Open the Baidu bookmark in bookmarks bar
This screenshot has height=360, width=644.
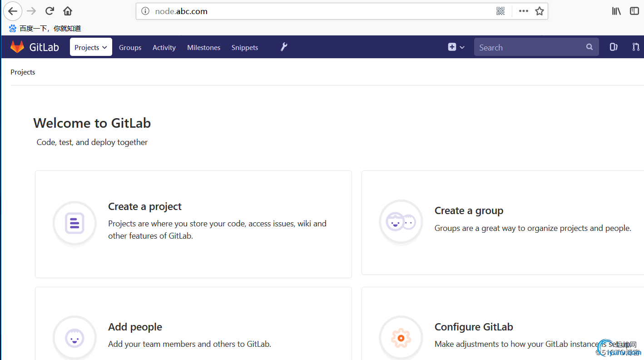(x=45, y=28)
